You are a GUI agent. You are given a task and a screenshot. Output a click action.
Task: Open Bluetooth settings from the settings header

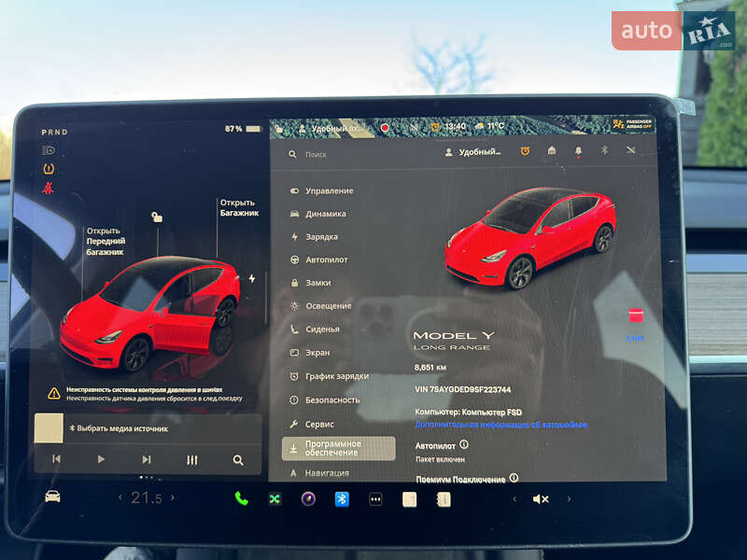tap(602, 151)
